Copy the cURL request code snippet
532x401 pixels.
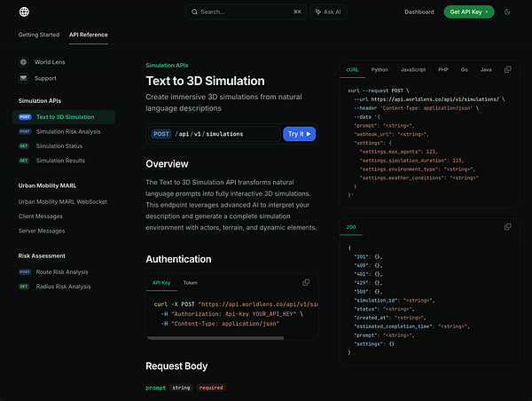click(507, 69)
